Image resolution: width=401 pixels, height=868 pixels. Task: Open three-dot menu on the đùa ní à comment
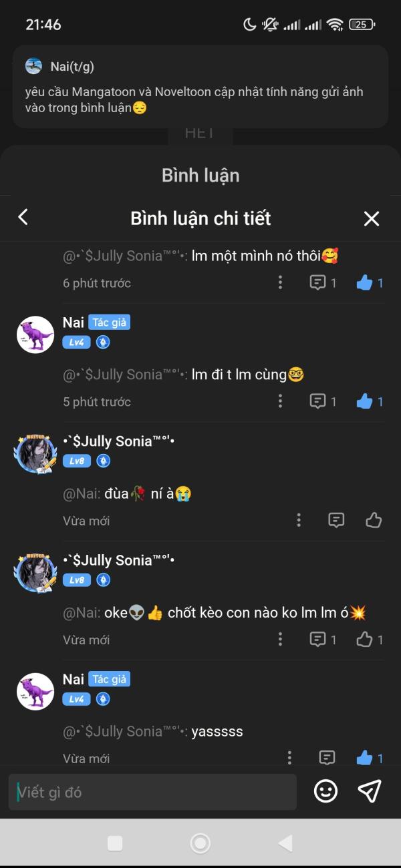(299, 520)
